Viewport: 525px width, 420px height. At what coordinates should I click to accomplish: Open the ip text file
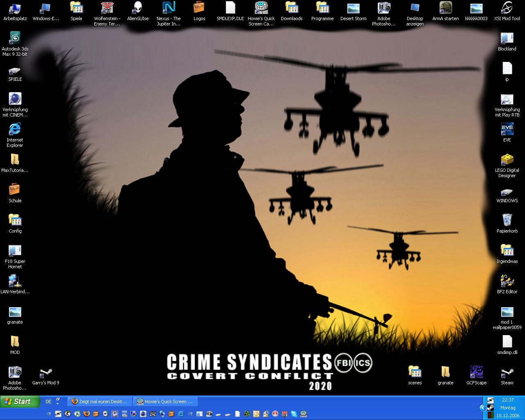pos(507,72)
